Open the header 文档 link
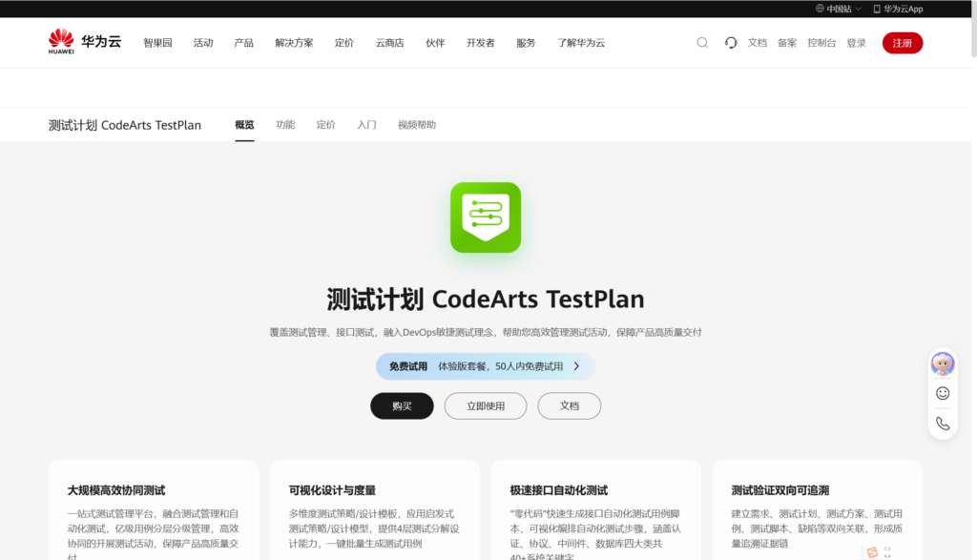977x560 pixels. 757,43
